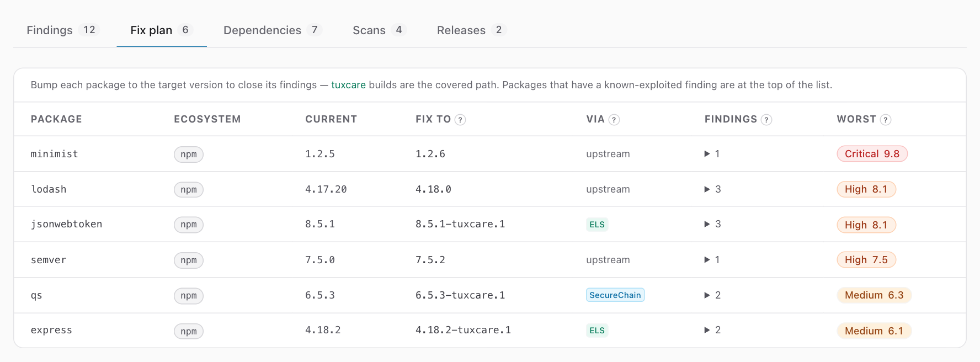Click fix version 6.5.3-tuxcare.1

[x=460, y=295]
